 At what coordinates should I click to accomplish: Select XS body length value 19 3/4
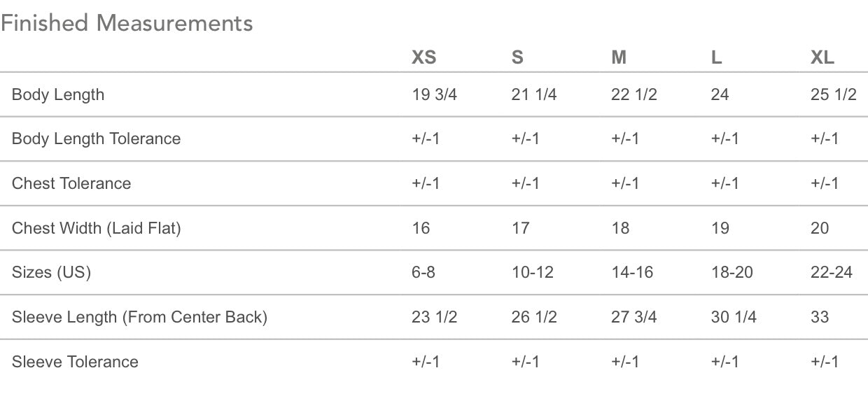tap(435, 94)
